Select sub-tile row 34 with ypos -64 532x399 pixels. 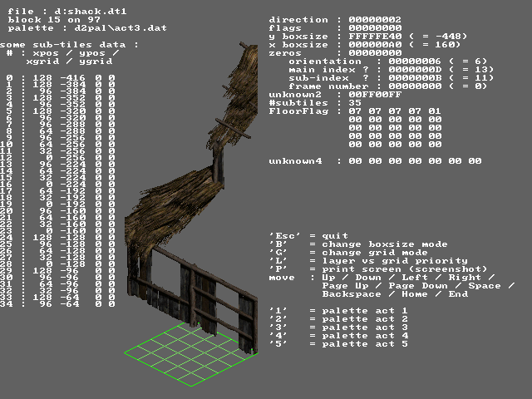pyautogui.click(x=57, y=304)
